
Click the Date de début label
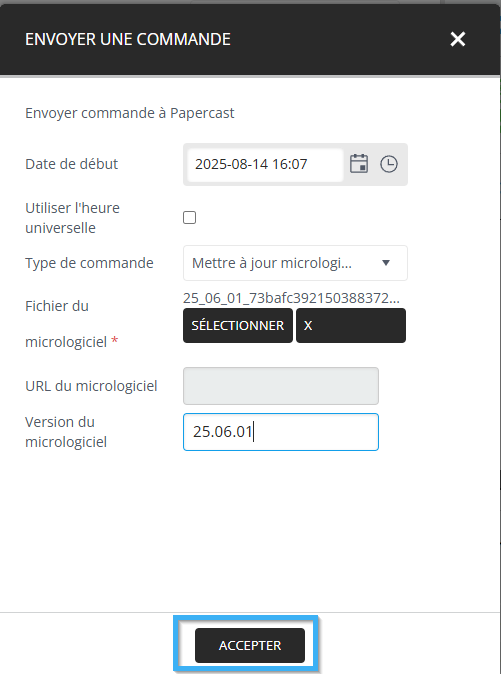point(71,164)
